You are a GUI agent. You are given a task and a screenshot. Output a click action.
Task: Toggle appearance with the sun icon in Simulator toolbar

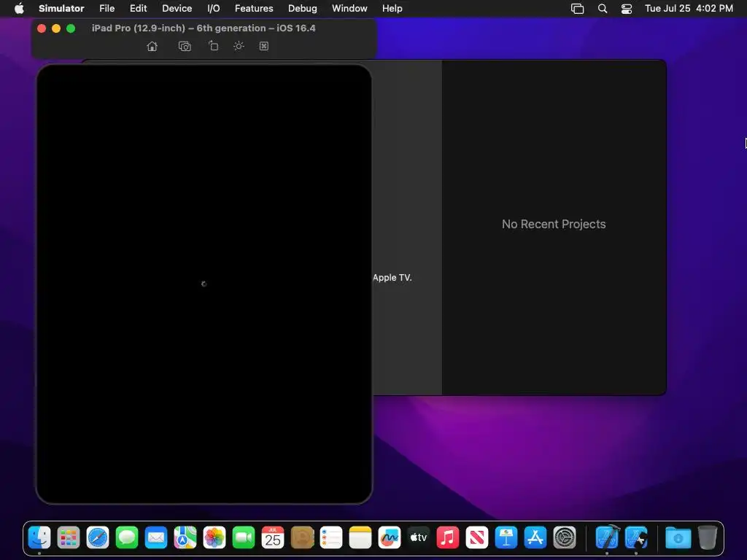[239, 46]
